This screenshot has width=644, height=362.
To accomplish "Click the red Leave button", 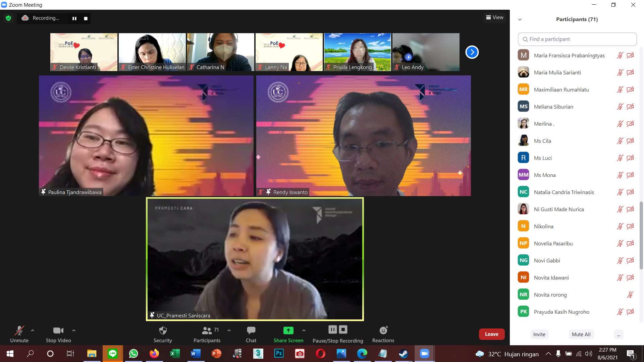I will tap(491, 334).
